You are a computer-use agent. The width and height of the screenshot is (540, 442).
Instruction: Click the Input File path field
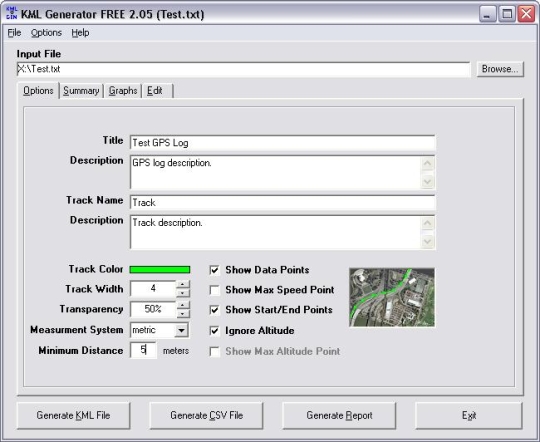pos(243,69)
